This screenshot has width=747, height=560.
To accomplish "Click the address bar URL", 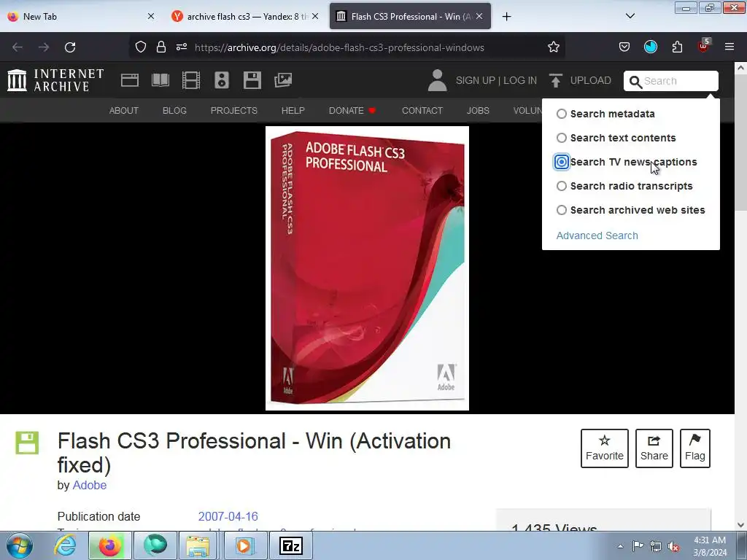I will tap(339, 47).
